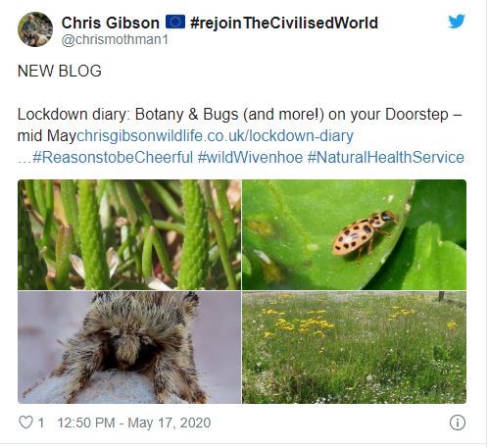Click the Lockdown diary tweet text line
This screenshot has width=489, height=448.
[239, 114]
